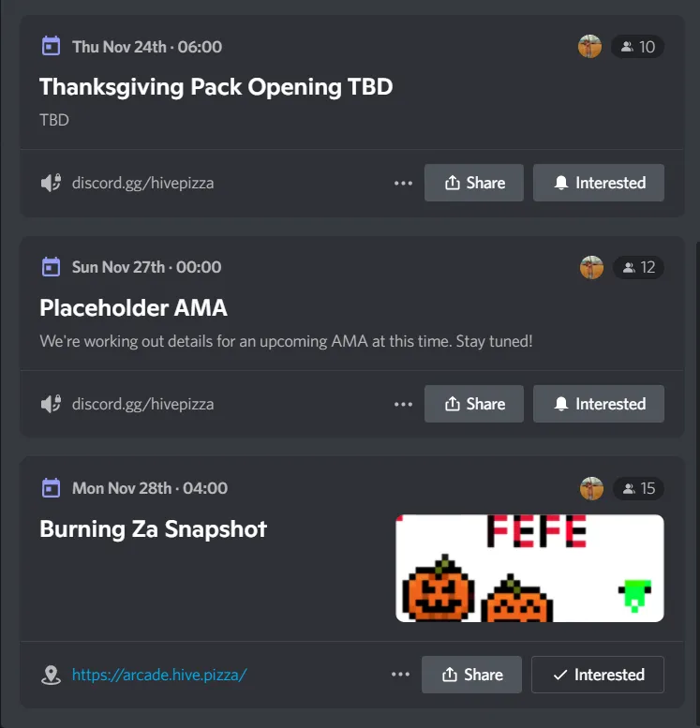Click the calendar icon beside Sun Nov 27th
Viewport: 700px width, 728px height.
[52, 266]
